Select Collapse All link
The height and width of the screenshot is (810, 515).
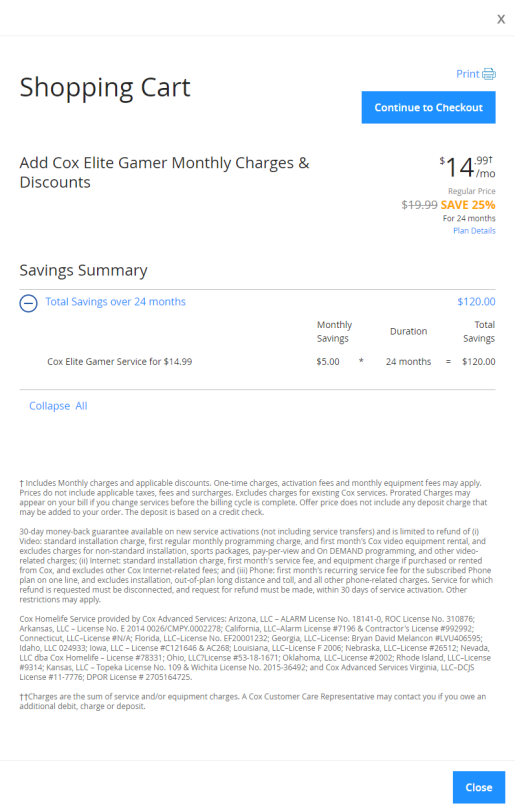coord(58,406)
